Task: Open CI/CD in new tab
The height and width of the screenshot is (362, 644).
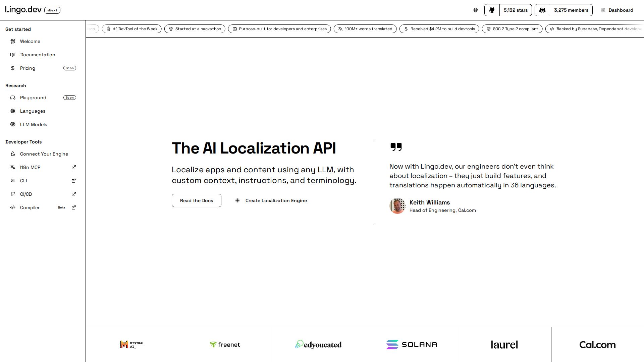Action: point(74,194)
